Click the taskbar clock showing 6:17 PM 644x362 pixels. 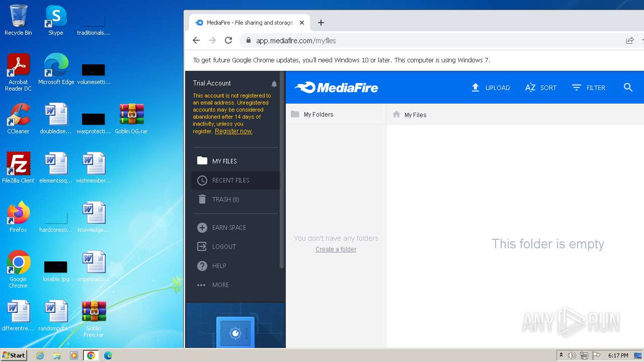[x=618, y=355]
